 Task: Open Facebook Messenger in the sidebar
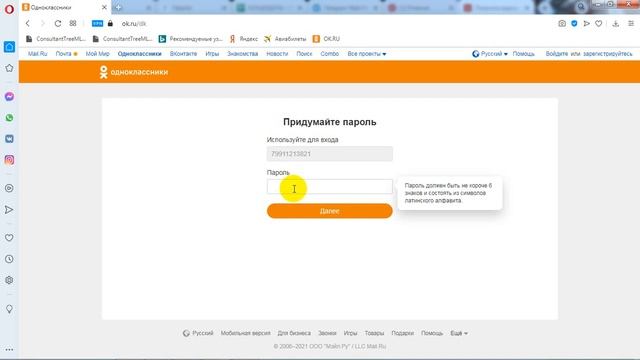click(9, 96)
